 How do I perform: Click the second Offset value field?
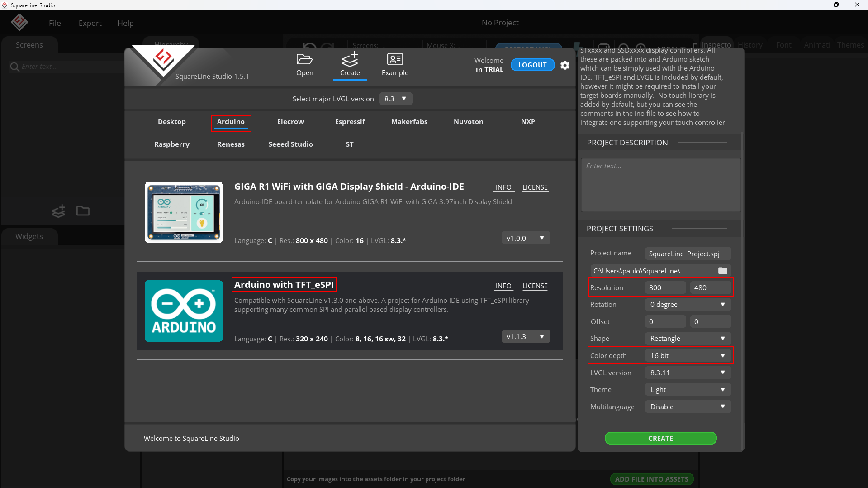pos(710,321)
